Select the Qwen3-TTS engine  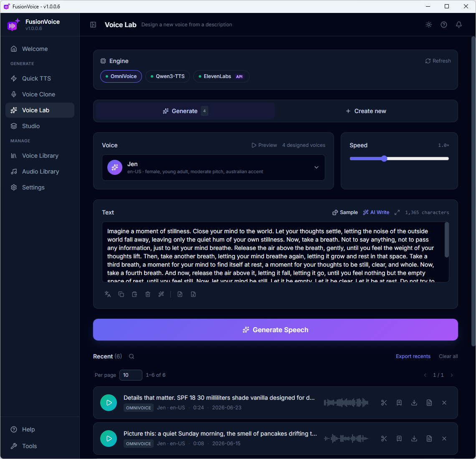pyautogui.click(x=167, y=76)
